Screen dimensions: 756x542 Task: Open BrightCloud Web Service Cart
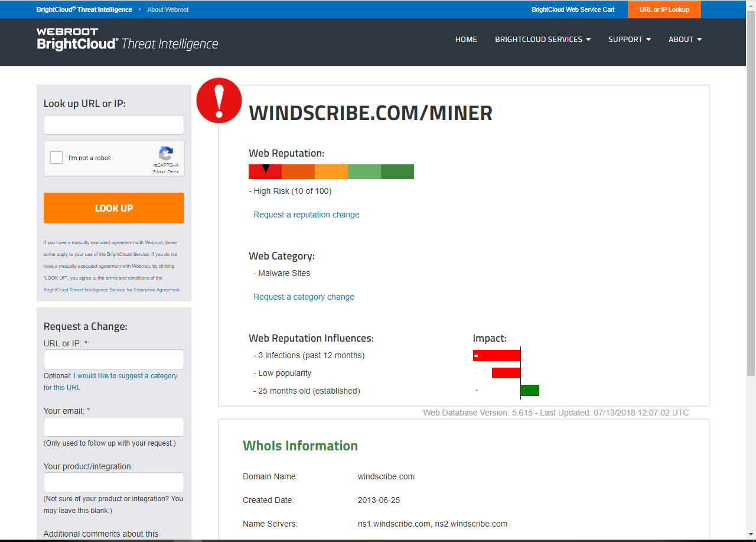click(573, 9)
